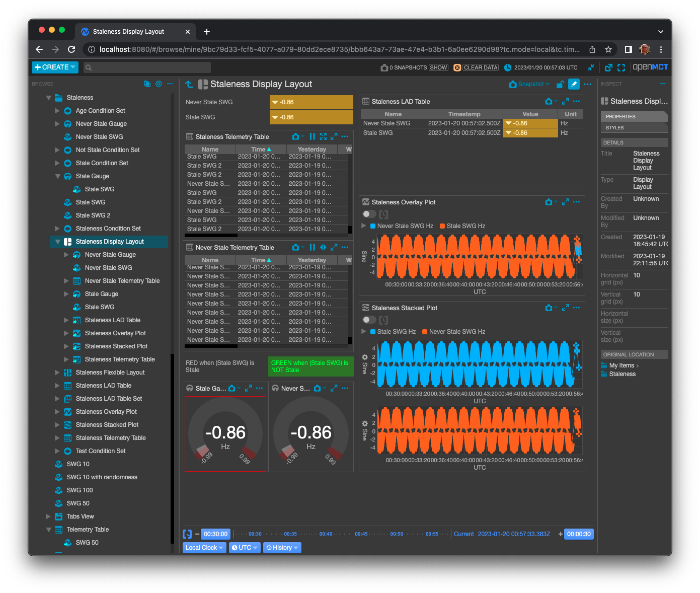700x593 pixels.
Task: Open Staleness Overlay Plot in large view
Action: pyautogui.click(x=565, y=202)
